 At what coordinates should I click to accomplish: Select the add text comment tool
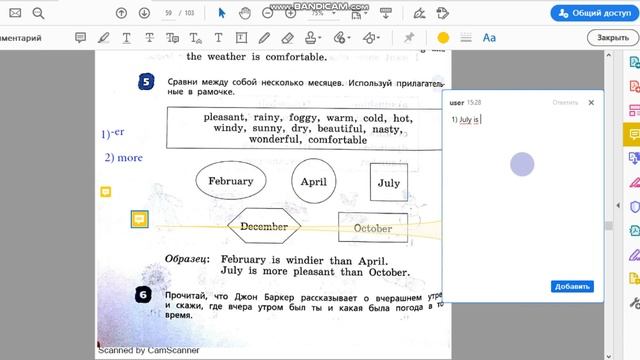pos(218,38)
